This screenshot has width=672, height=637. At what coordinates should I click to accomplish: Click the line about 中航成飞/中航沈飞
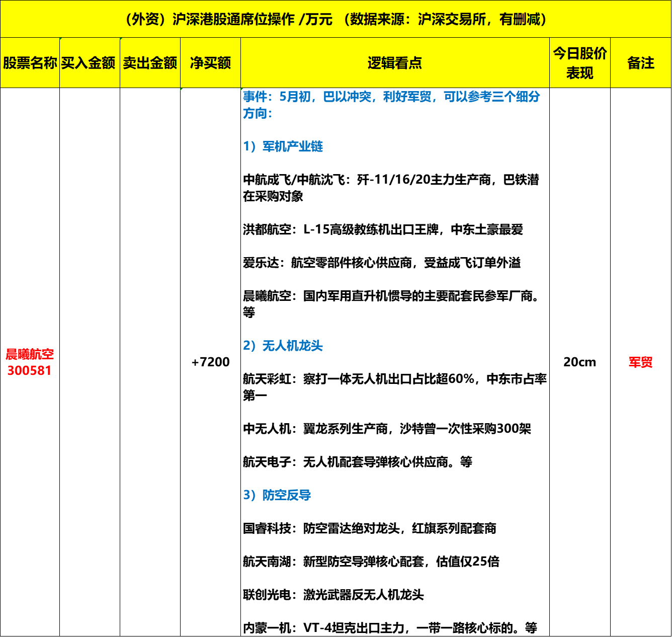(391, 188)
